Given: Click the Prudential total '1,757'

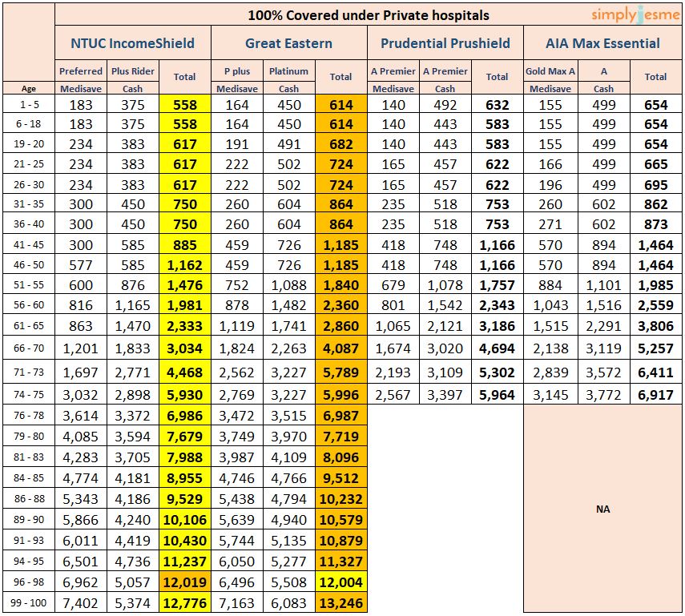Looking at the screenshot, I should pyautogui.click(x=498, y=285).
